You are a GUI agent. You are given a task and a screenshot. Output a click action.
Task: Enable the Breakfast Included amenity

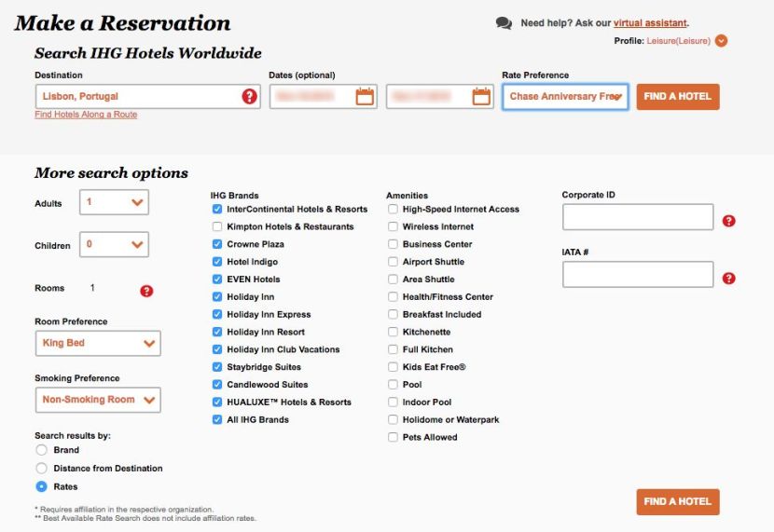[x=393, y=315]
